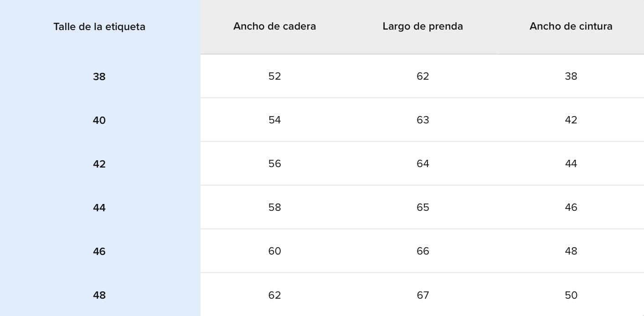Select hip width 62 in size 48 row
The image size is (644, 316).
[274, 295]
